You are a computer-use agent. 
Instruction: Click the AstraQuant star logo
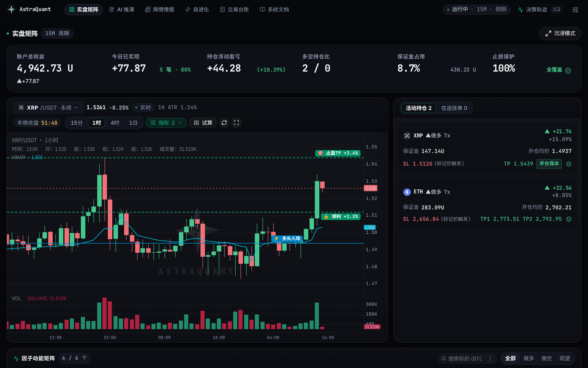11,9
